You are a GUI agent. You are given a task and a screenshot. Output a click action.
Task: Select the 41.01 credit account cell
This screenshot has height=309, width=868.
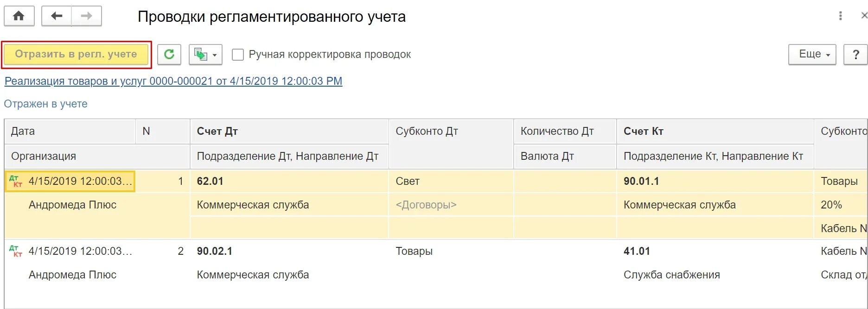[x=637, y=251]
